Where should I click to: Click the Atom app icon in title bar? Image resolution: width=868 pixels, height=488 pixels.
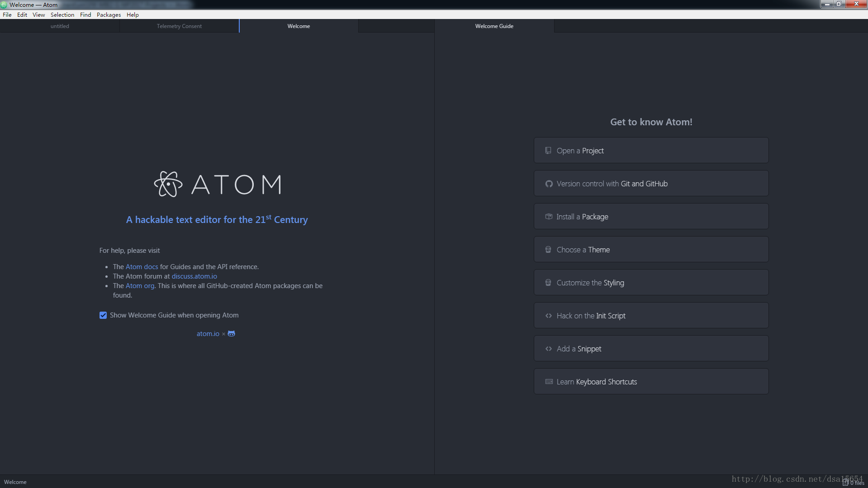[4, 5]
